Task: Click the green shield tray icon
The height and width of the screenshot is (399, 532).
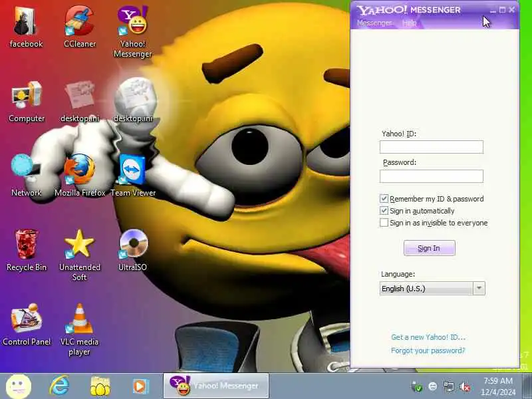Action: pyautogui.click(x=416, y=386)
